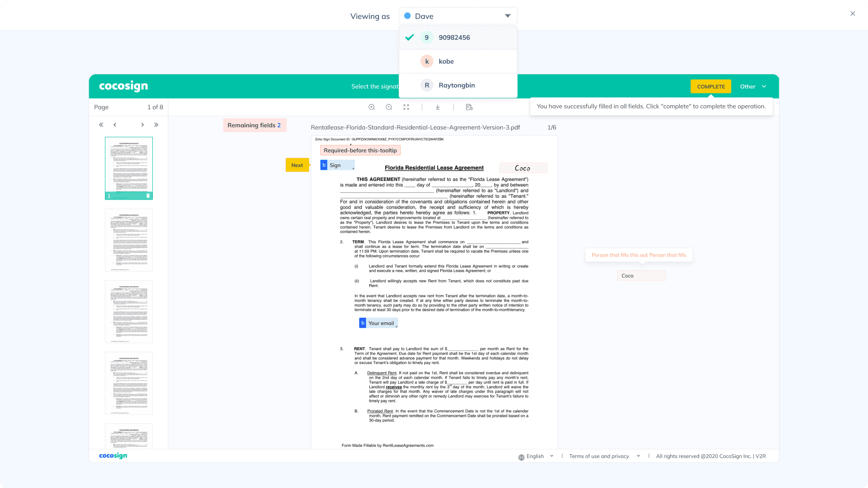Click the yellow Next button
This screenshot has width=868, height=488.
coord(297,165)
